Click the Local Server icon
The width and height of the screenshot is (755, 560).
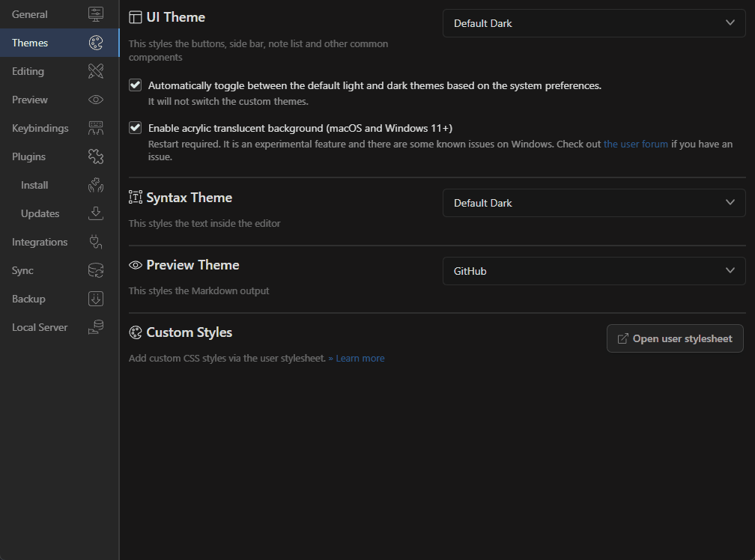(x=96, y=327)
